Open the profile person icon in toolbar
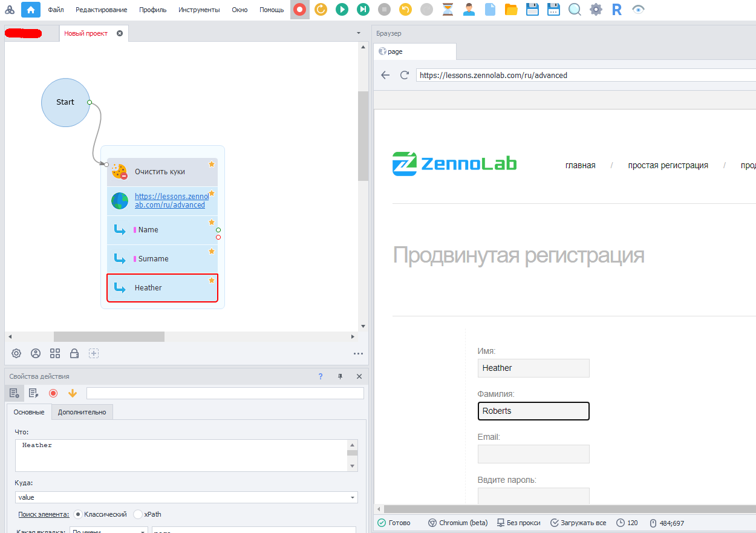 pyautogui.click(x=469, y=9)
